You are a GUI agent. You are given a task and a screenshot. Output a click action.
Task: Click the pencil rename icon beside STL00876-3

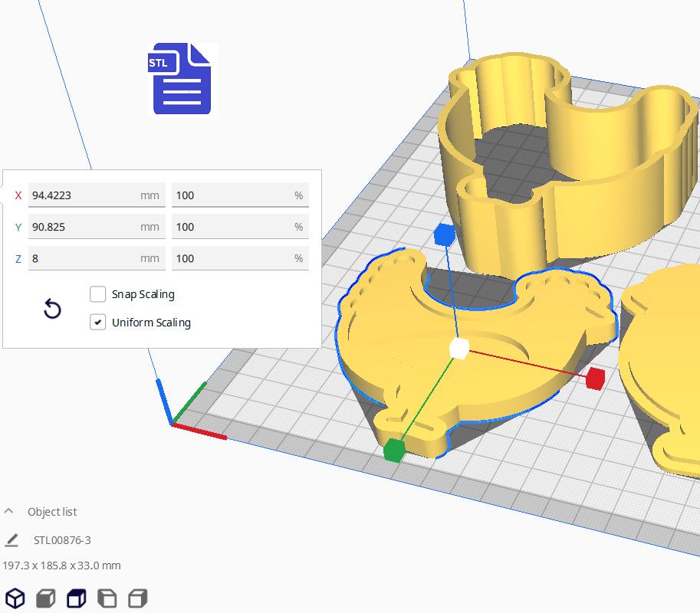tap(12, 540)
